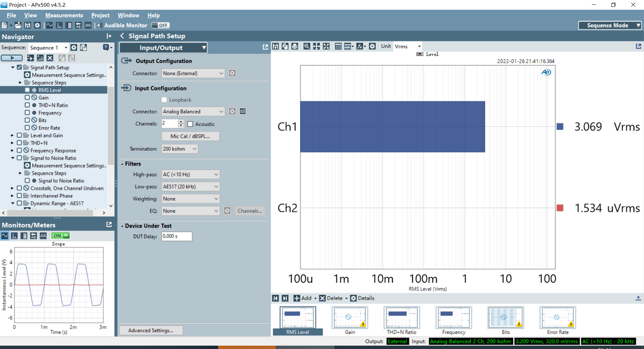
Task: Open the View menu
Action: tap(31, 15)
